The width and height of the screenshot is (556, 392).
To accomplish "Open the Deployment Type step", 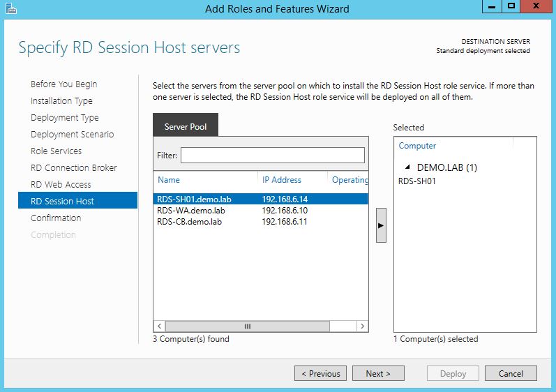I will 65,118.
